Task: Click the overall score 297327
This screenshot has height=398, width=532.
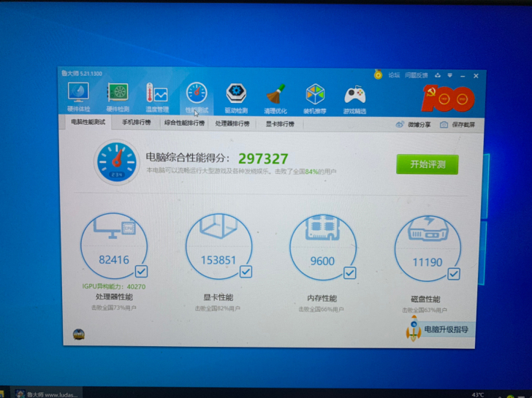Action: [x=263, y=158]
